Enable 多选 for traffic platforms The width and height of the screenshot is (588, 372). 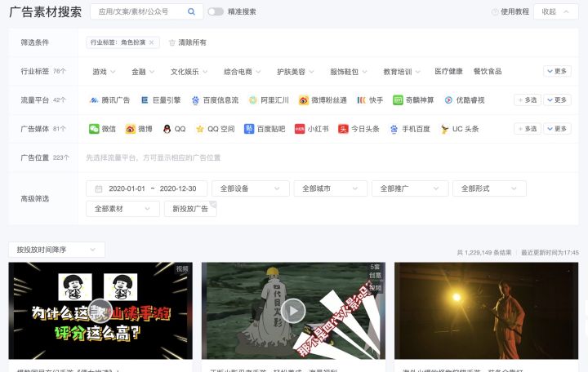click(x=527, y=100)
